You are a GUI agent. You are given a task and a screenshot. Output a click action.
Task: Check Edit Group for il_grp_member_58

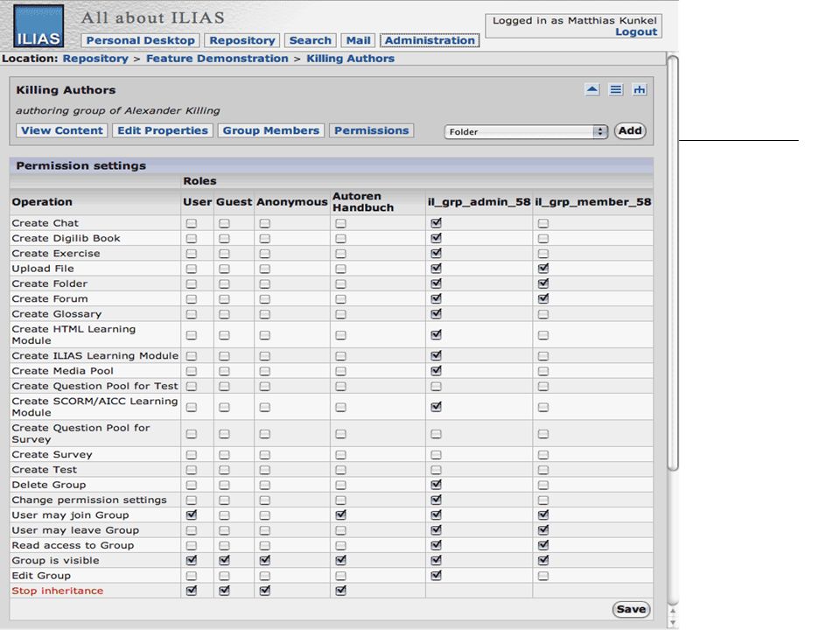(x=543, y=576)
